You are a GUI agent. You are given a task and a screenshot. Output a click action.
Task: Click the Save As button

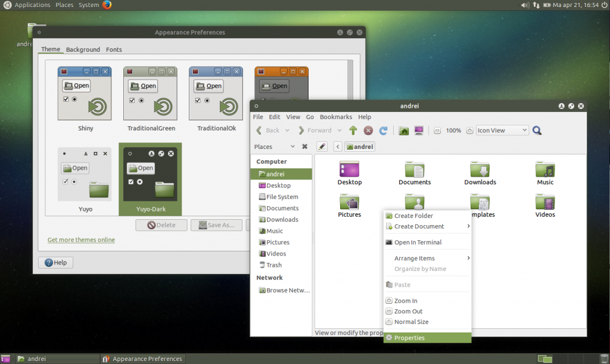click(216, 225)
